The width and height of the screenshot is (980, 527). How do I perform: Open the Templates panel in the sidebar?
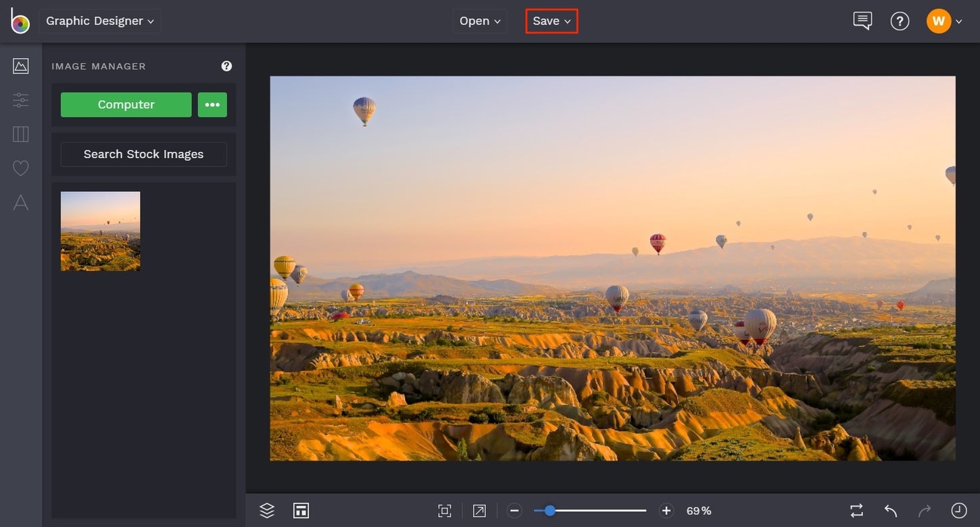[x=20, y=134]
